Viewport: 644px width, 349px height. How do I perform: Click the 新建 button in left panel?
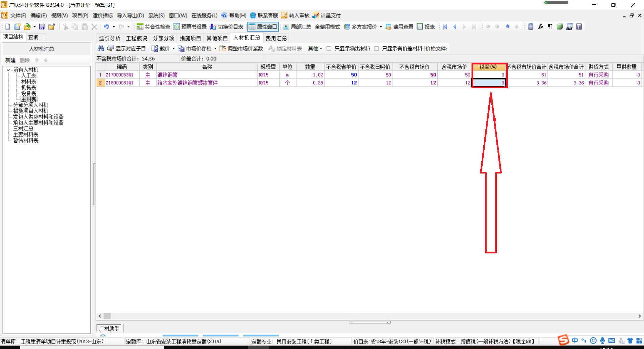(x=10, y=60)
